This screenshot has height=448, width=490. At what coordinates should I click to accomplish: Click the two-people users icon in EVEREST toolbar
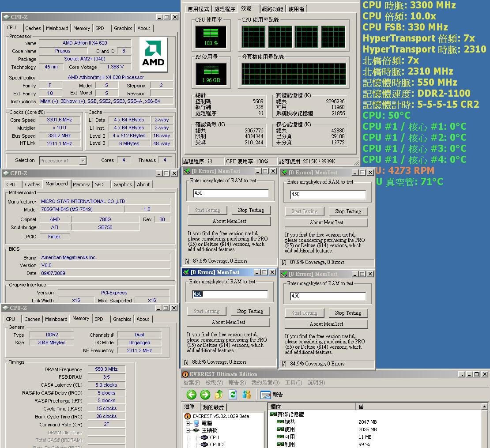(x=247, y=395)
